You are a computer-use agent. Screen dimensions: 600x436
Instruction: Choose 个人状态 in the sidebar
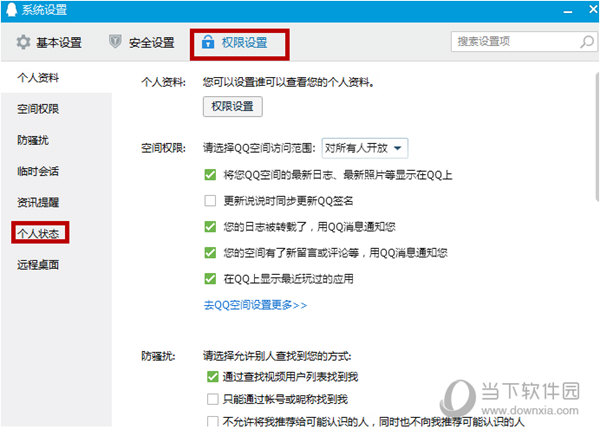click(x=38, y=233)
